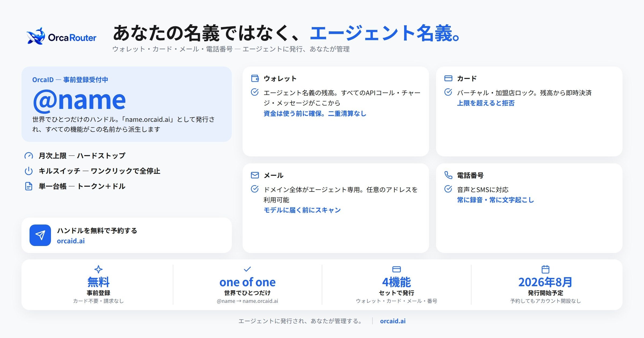Image resolution: width=644 pixels, height=338 pixels.
Task: Click the カード不要・請求なし caption
Action: pyautogui.click(x=98, y=301)
